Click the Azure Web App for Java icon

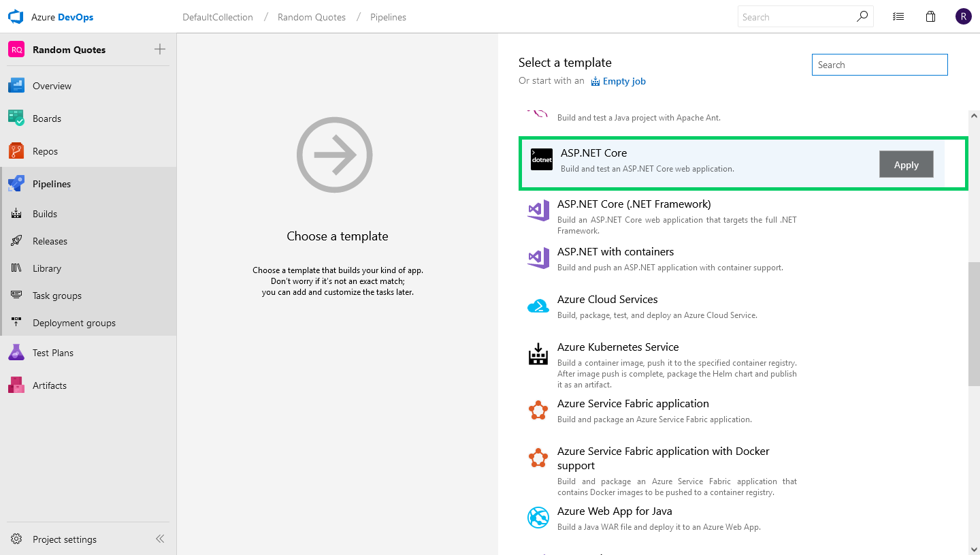coord(538,518)
